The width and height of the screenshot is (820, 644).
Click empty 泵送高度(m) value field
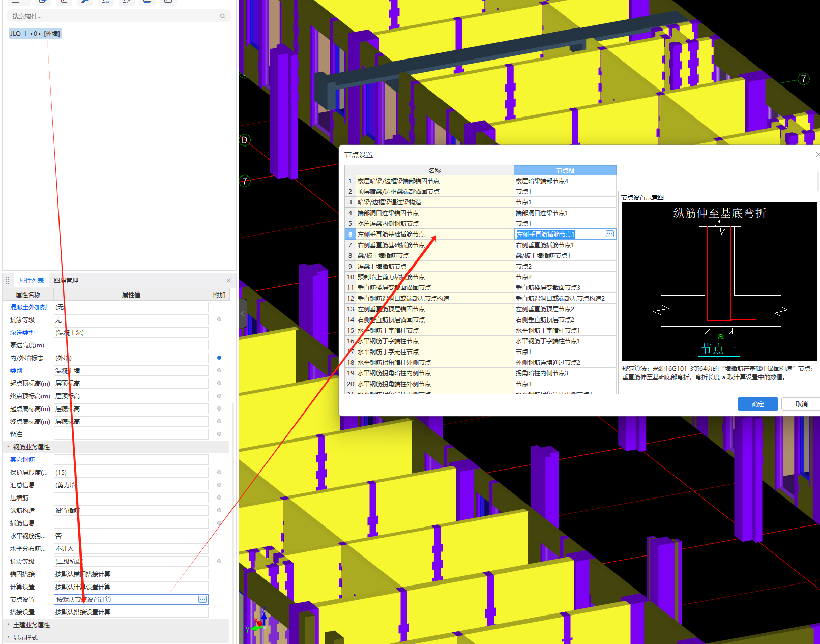(131, 345)
